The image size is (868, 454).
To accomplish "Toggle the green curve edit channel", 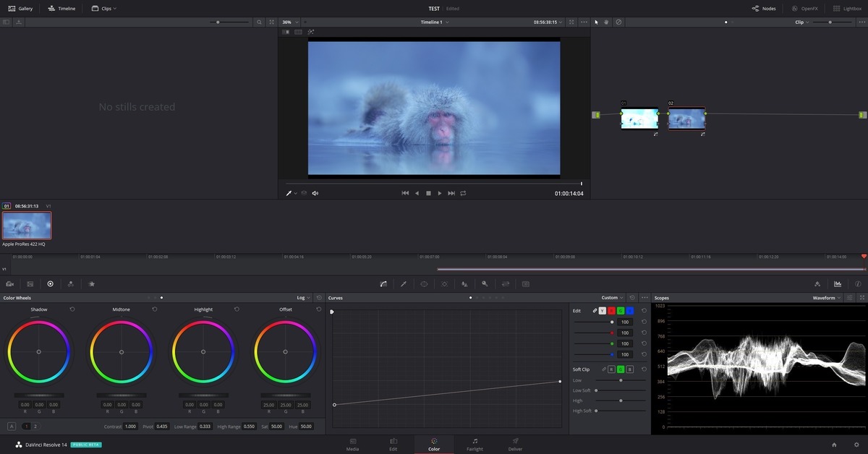I will click(x=621, y=311).
